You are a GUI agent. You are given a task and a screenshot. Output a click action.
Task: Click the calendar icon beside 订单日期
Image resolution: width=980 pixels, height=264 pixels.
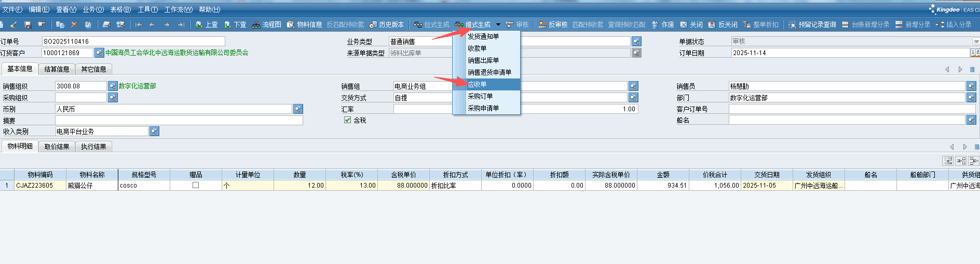[x=974, y=52]
